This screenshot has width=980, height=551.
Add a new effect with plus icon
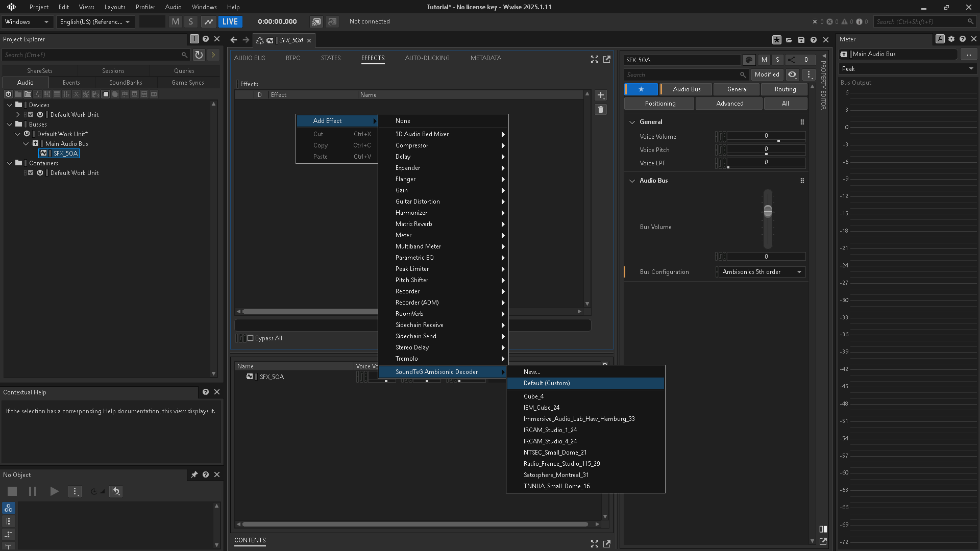tap(601, 95)
